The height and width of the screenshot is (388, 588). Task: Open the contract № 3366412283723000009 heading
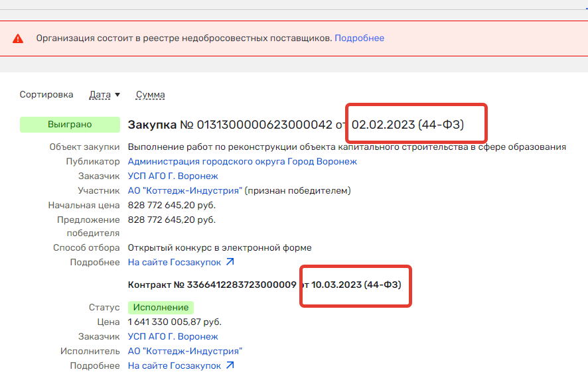(x=212, y=285)
